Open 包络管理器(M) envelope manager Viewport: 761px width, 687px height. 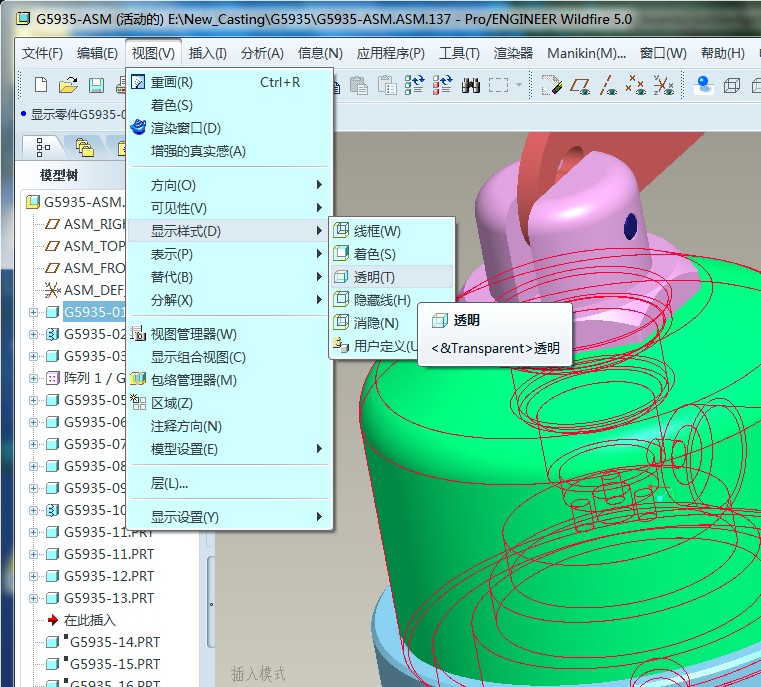click(229, 380)
